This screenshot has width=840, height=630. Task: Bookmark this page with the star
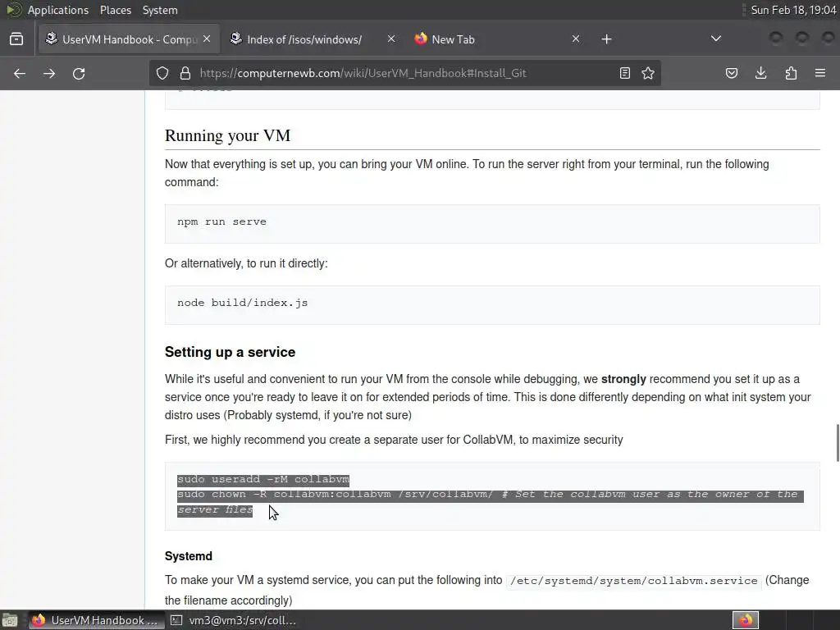point(648,73)
